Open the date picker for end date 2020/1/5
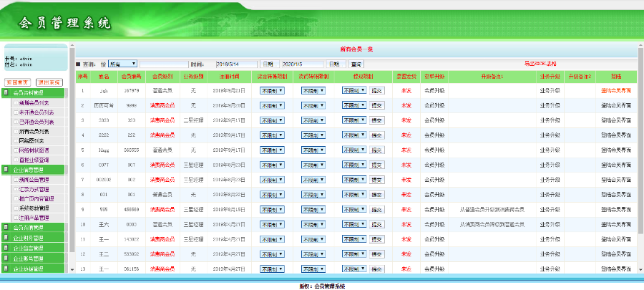 point(336,64)
